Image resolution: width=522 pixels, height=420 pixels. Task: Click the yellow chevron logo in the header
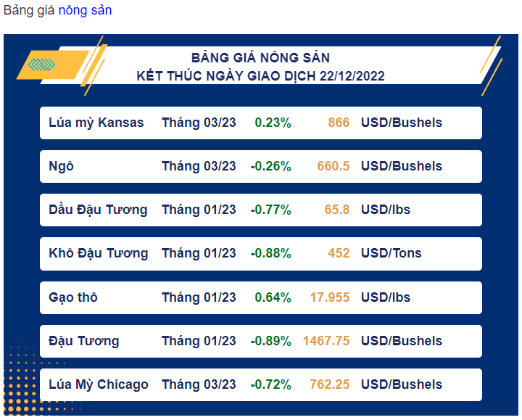click(42, 64)
